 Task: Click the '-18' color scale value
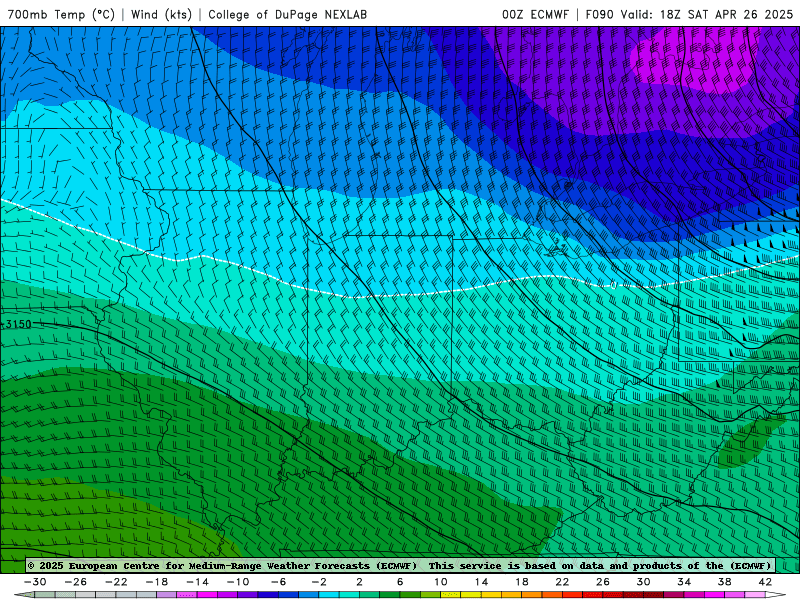tap(157, 582)
